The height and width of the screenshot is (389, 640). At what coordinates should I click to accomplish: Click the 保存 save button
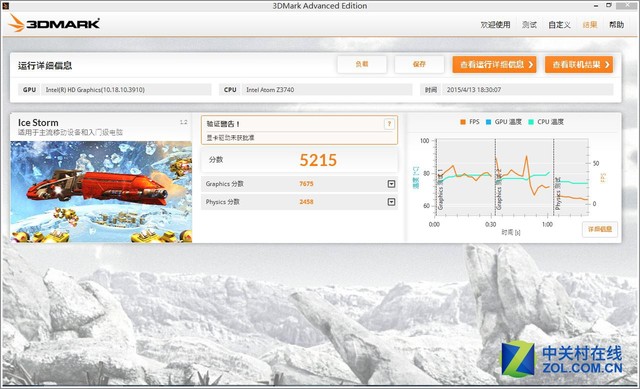click(419, 64)
